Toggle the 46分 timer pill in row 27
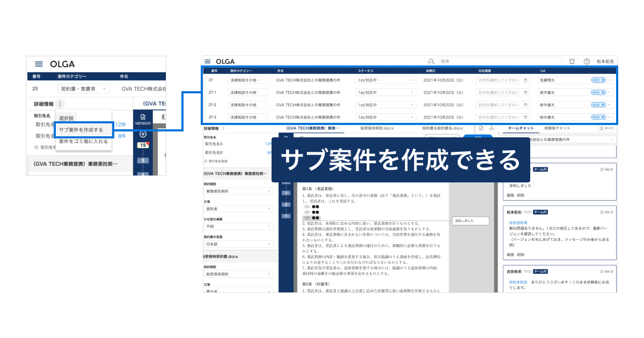Viewport: 644px width, 338px height. [598, 80]
